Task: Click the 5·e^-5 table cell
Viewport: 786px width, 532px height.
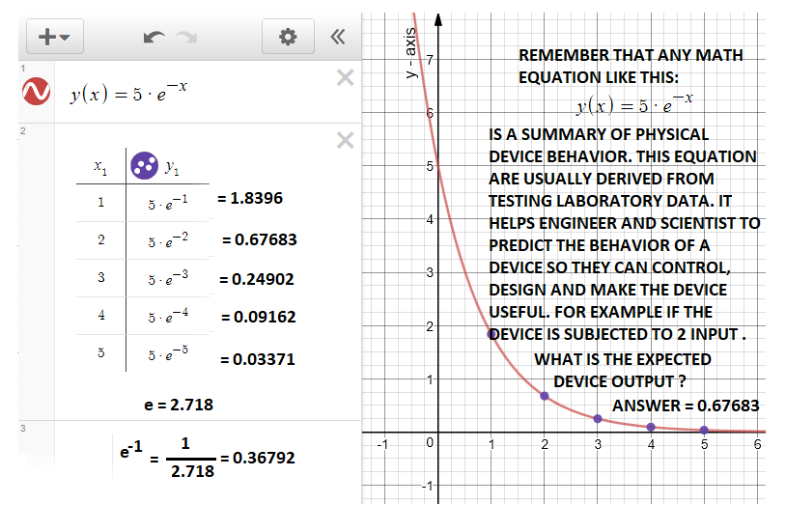Action: 161,352
